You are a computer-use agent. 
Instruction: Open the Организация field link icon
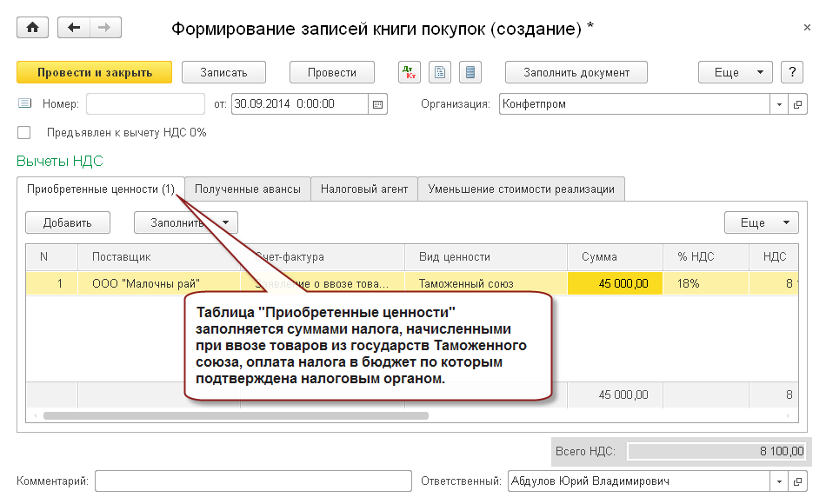click(x=797, y=104)
